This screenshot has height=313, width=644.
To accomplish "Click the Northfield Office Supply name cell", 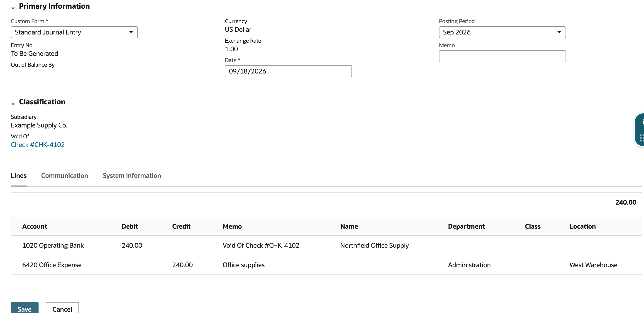I will 375,245.
